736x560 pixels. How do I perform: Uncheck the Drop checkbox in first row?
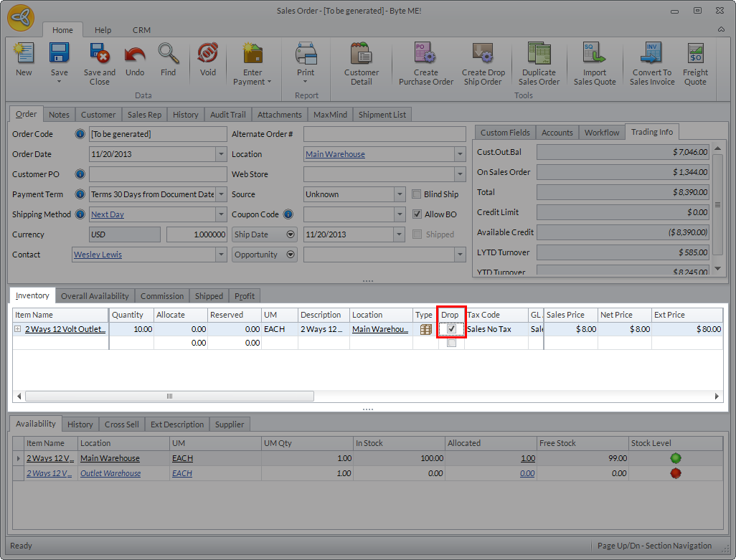(x=451, y=329)
